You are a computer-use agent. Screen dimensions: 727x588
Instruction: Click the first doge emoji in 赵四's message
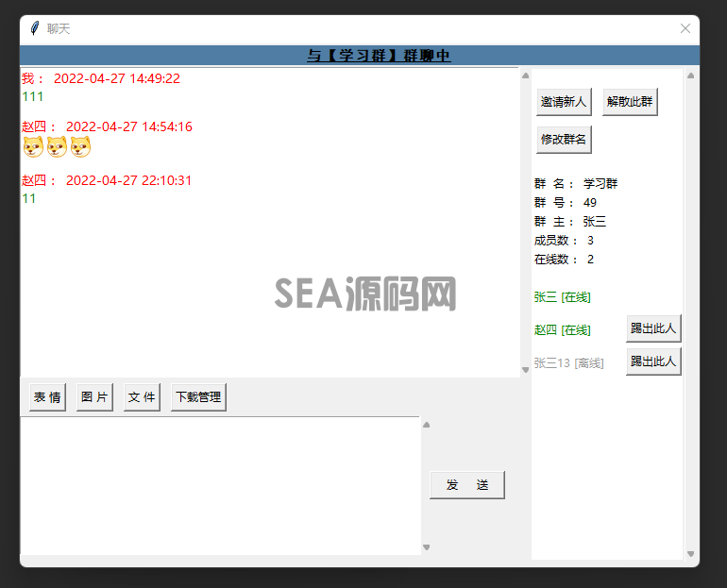[33, 147]
